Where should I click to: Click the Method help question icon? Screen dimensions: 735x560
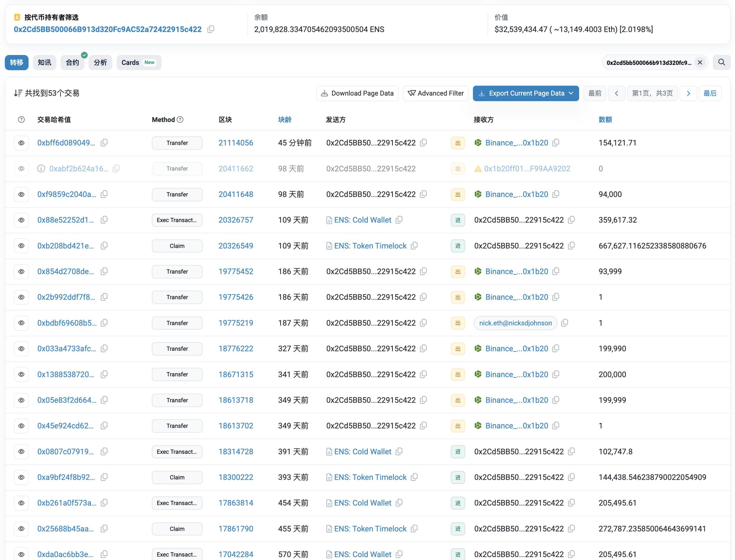click(180, 119)
